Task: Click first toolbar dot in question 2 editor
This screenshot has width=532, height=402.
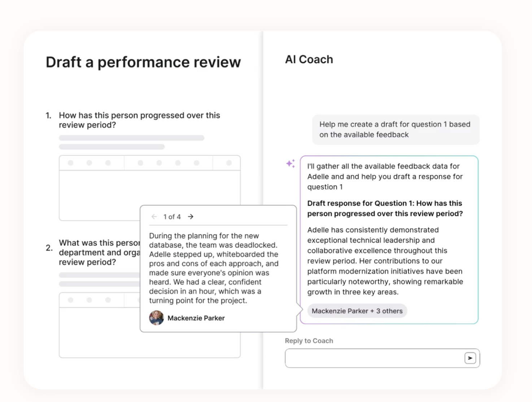Action: pos(71,300)
